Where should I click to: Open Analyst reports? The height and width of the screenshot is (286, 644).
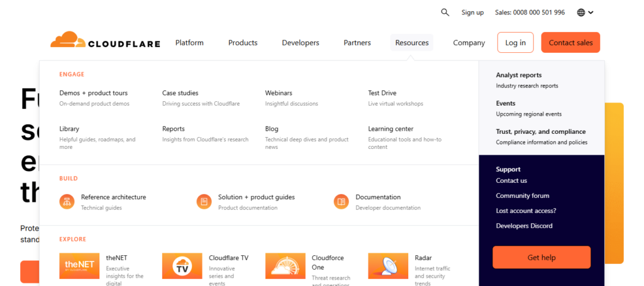[x=518, y=75]
